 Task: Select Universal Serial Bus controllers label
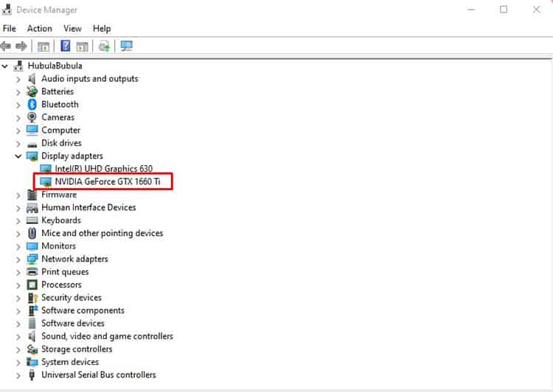[99, 375]
